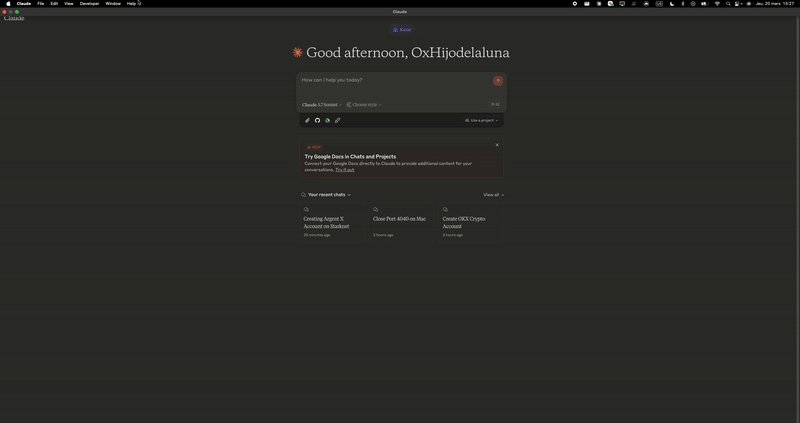This screenshot has width=800, height=423.
Task: Open the Developer menu
Action: pos(89,4)
